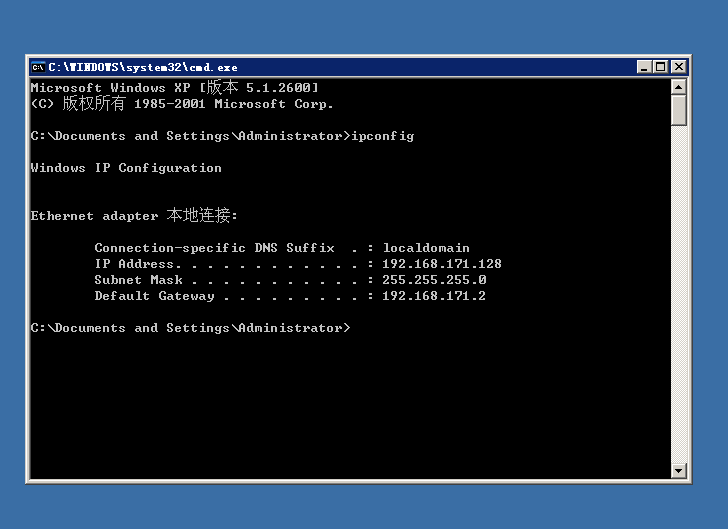Viewport: 728px width, 529px height.
Task: Click the Windows IP Configuration line
Action: pos(126,168)
